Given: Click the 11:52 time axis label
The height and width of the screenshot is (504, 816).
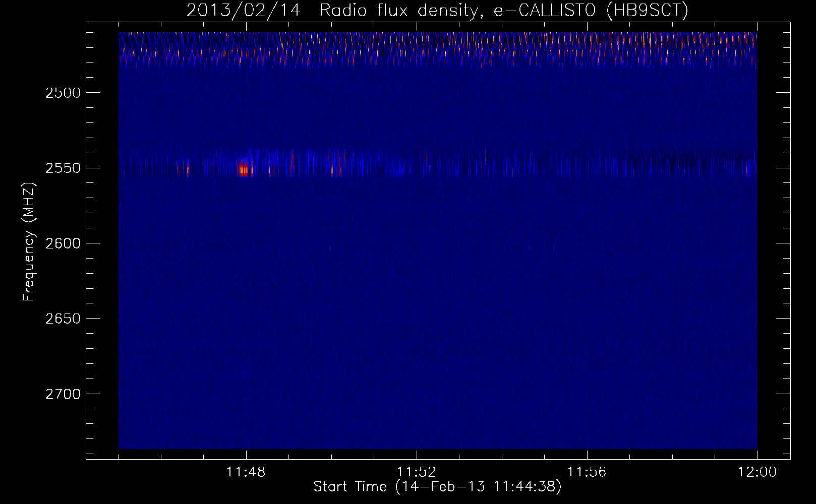Looking at the screenshot, I should [x=417, y=472].
